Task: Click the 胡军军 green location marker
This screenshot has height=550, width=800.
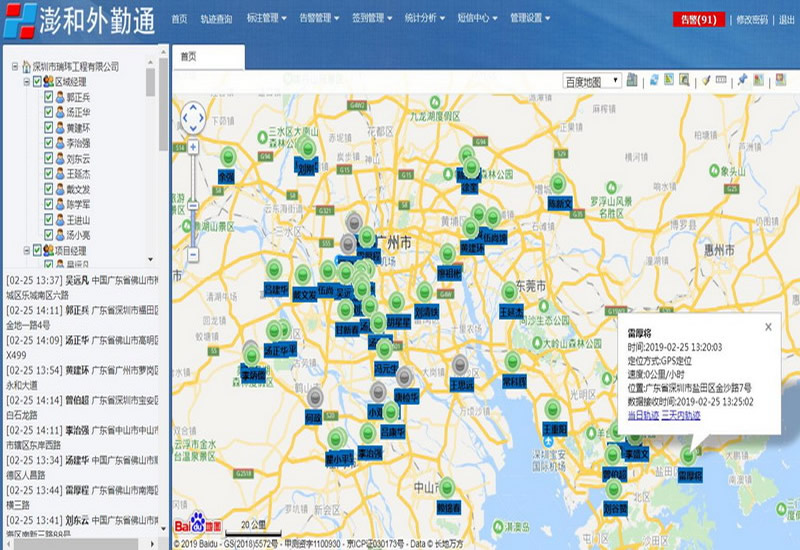Action: tap(396, 302)
